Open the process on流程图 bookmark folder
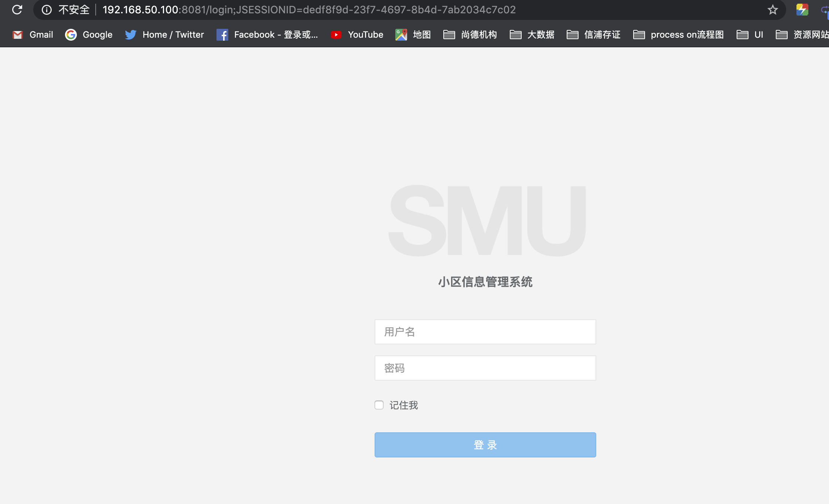The width and height of the screenshot is (829, 504). pyautogui.click(x=678, y=35)
